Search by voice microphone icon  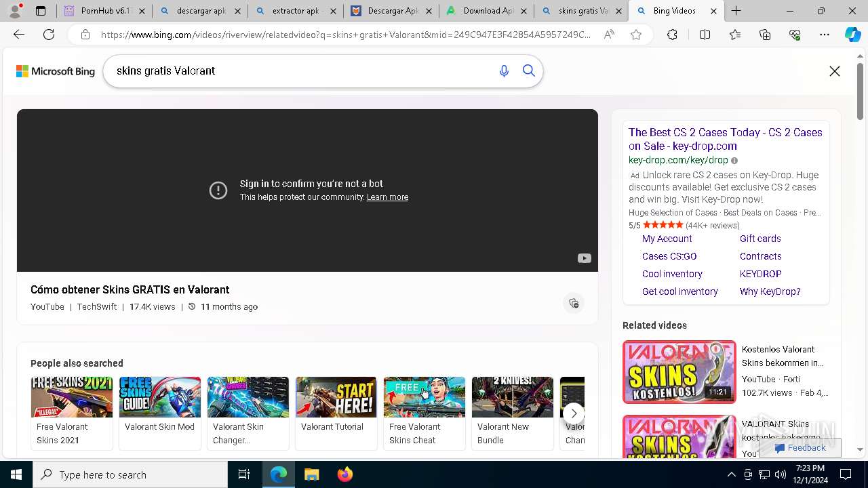(x=504, y=71)
